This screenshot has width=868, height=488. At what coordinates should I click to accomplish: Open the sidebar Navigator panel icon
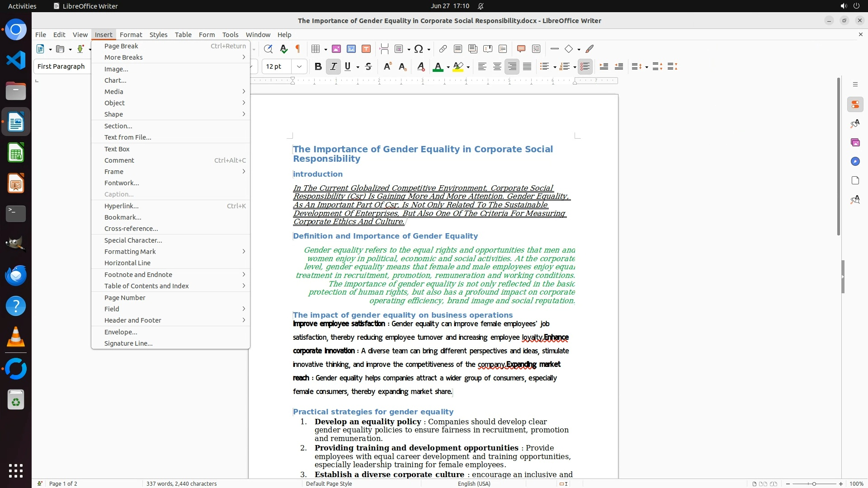pos(855,162)
